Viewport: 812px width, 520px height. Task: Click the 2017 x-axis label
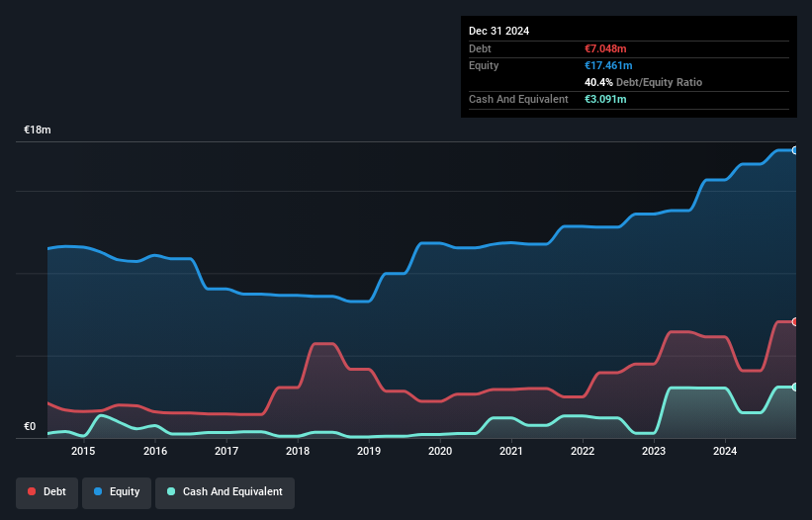[x=226, y=451]
